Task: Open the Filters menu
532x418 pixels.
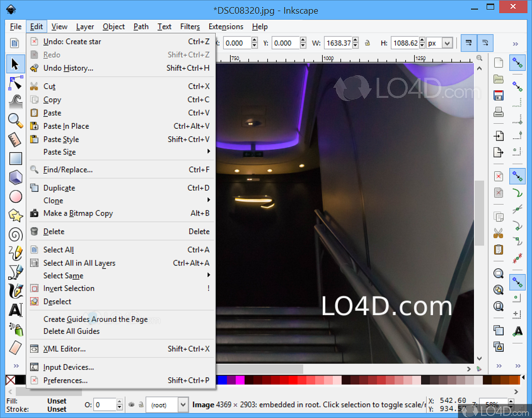Action: pyautogui.click(x=190, y=26)
